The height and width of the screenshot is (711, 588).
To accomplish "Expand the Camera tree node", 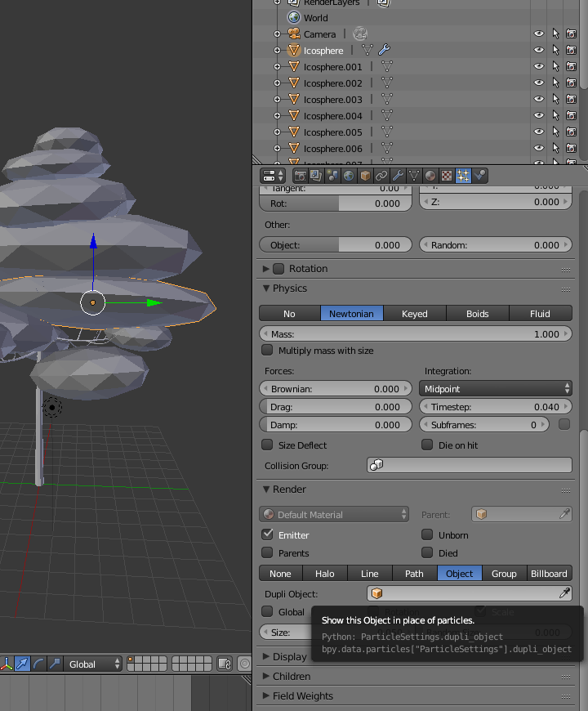I will click(x=277, y=34).
